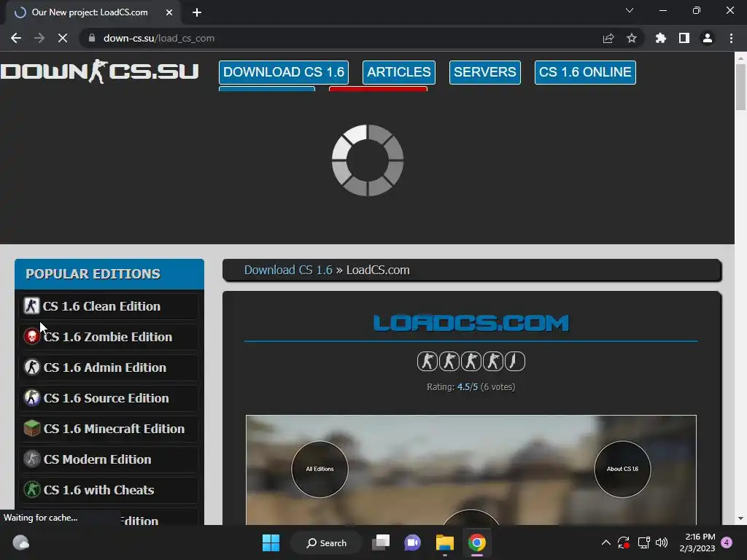747x560 pixels.
Task: Click the red Zombie Edition skull icon
Action: 32,337
